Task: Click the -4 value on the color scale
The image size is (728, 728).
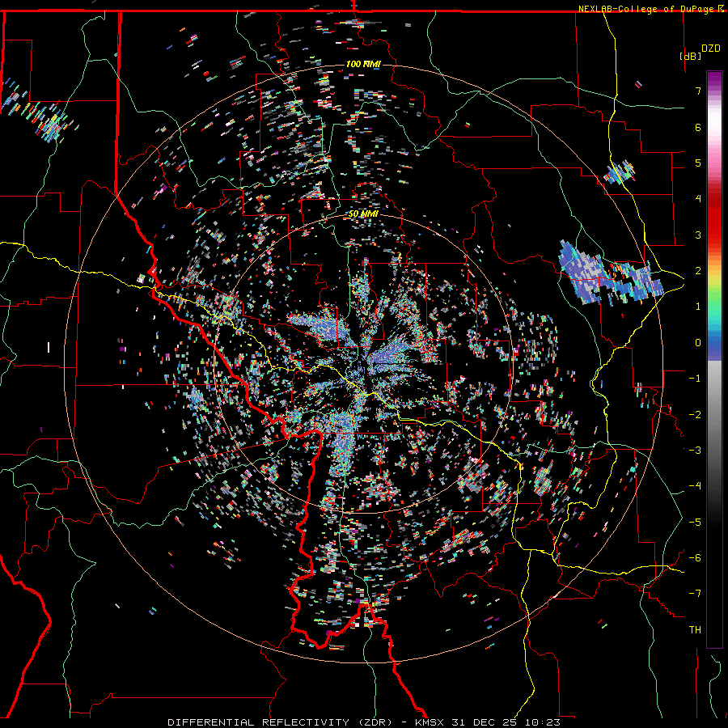Action: (x=695, y=485)
